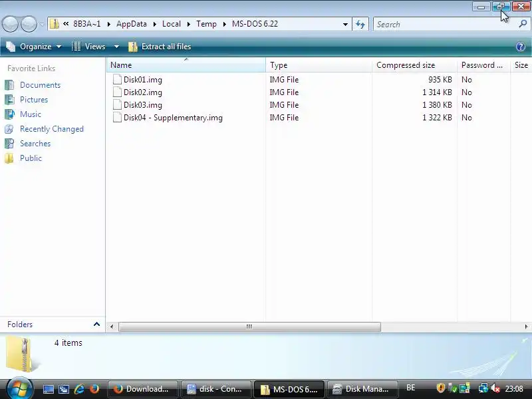Click the AppData breadcrumb
The image size is (532, 399).
click(132, 24)
